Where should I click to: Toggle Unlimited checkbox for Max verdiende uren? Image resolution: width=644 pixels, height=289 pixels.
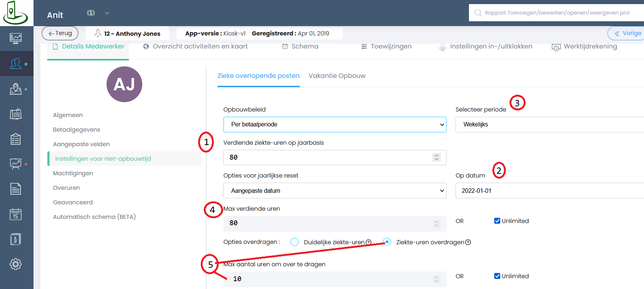click(497, 221)
